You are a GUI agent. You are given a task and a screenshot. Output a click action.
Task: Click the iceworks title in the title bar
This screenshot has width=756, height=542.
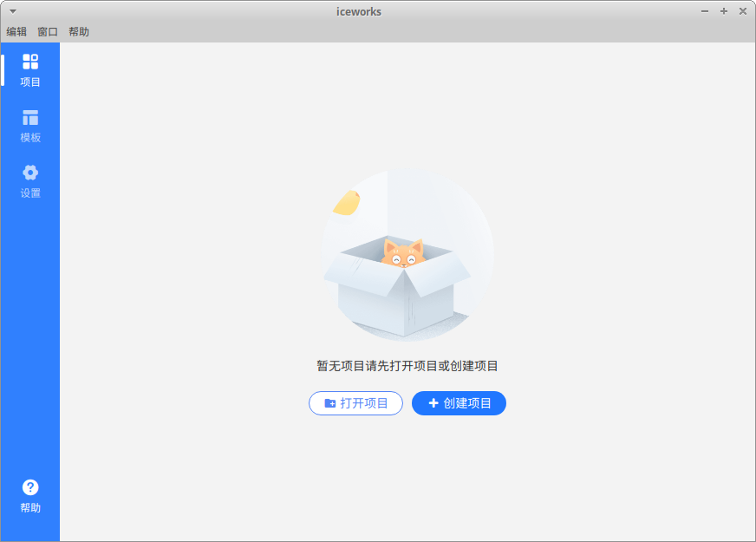click(358, 11)
